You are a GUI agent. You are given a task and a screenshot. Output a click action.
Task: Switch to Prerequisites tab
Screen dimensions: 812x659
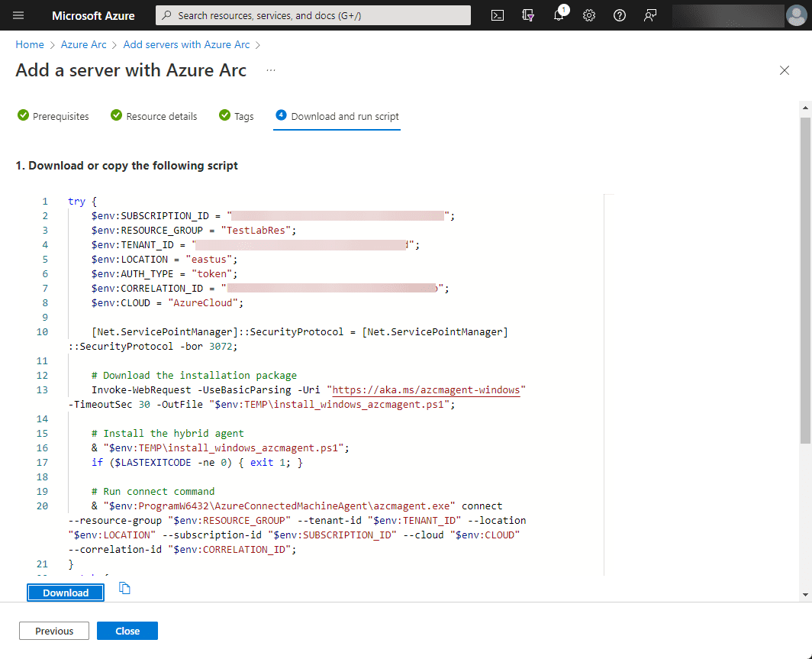point(53,116)
